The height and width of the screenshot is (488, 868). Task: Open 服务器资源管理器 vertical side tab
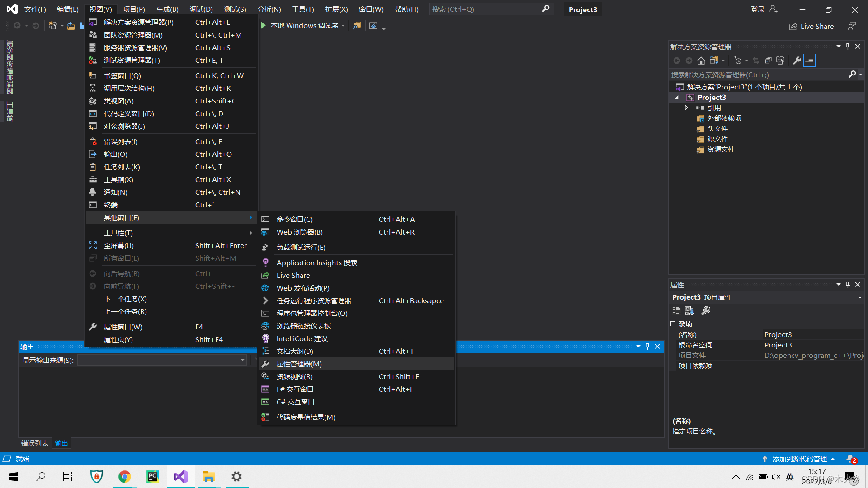[x=9, y=67]
